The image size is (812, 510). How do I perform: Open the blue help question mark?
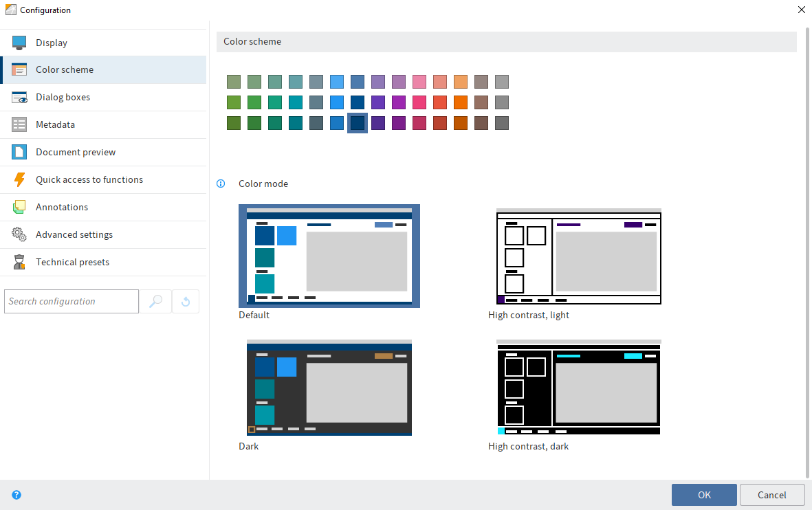17,495
